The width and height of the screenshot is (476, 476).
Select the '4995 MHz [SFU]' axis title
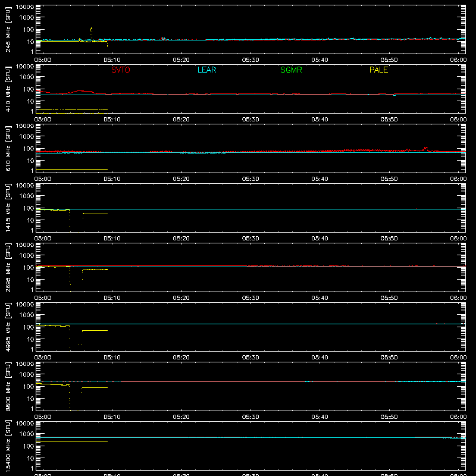pyautogui.click(x=8, y=327)
